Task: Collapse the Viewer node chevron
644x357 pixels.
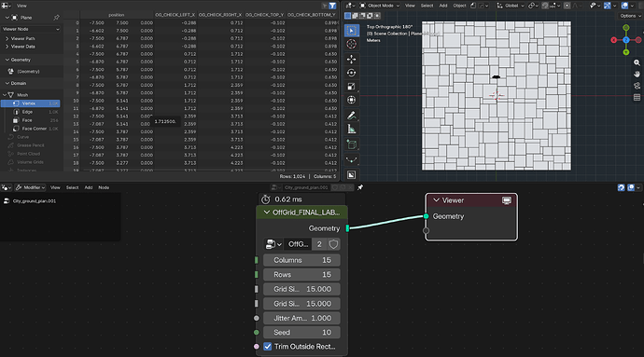Action: [x=436, y=200]
